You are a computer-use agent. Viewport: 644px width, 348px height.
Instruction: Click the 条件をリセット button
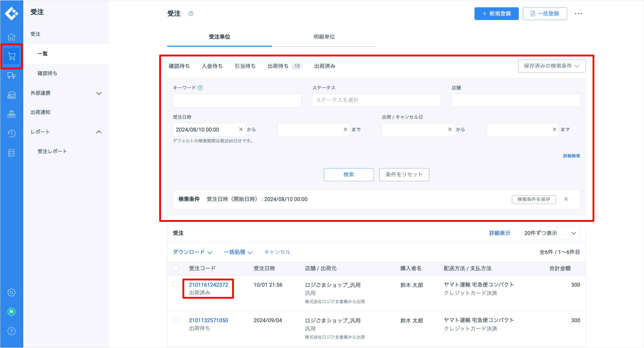pyautogui.click(x=404, y=174)
